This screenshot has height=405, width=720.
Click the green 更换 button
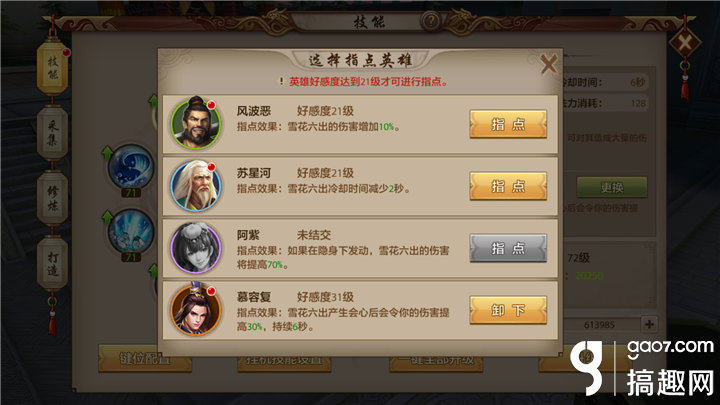(x=612, y=187)
